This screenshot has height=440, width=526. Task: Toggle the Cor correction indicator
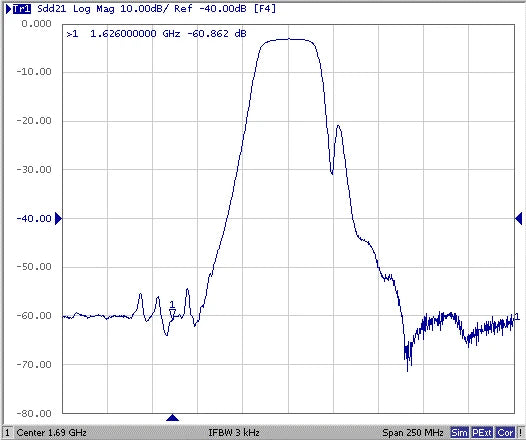click(505, 433)
